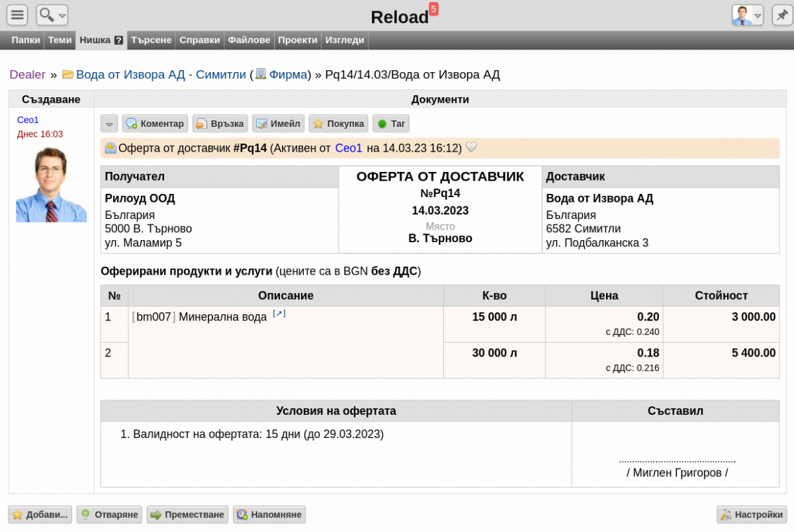Open the hamburger main menu
This screenshot has height=532, width=794.
[x=17, y=15]
